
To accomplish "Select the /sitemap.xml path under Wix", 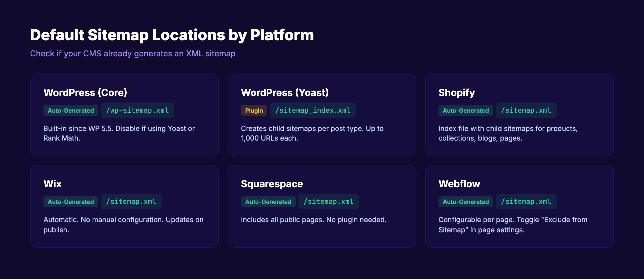I will coord(131,201).
